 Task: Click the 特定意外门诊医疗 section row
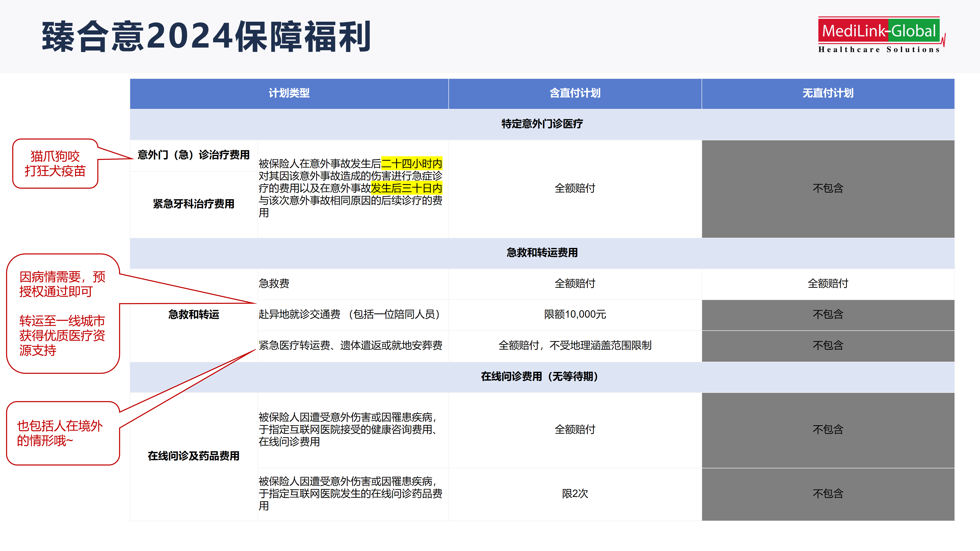[x=542, y=124]
